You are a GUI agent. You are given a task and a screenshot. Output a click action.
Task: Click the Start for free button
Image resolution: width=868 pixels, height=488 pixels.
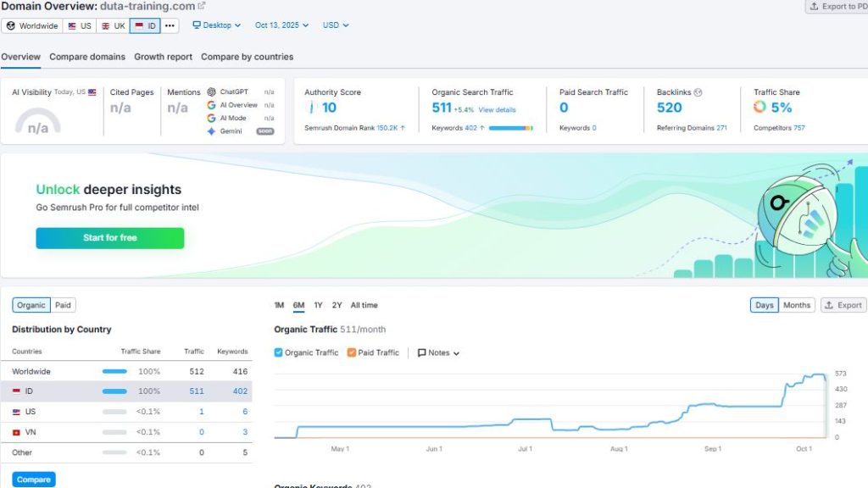coord(110,238)
